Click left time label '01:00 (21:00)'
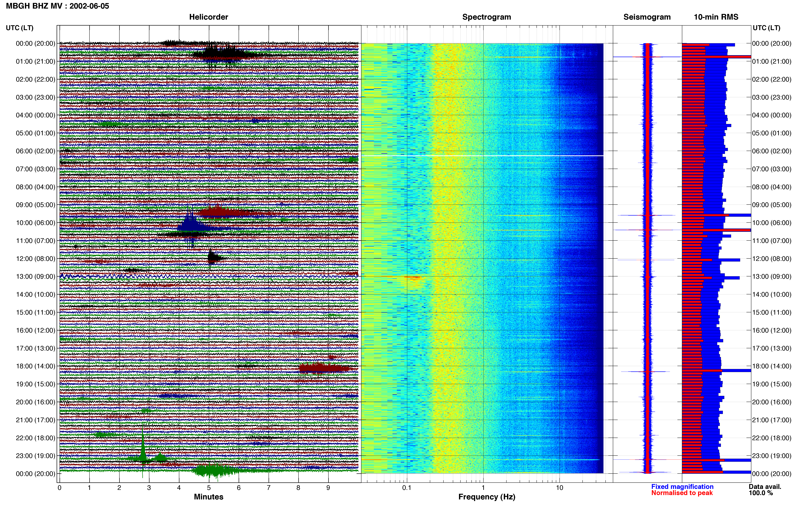This screenshot has width=812, height=508. 36,61
